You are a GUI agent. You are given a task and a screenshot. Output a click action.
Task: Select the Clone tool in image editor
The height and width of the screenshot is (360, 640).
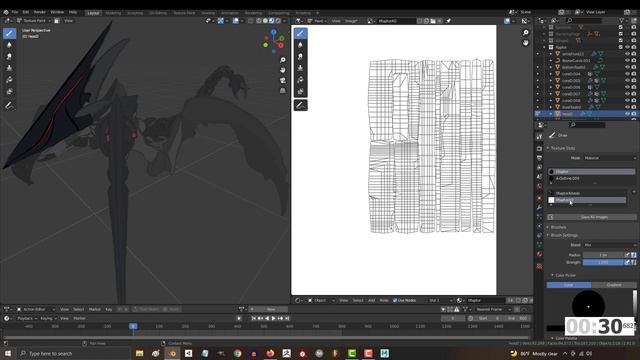pos(300,68)
